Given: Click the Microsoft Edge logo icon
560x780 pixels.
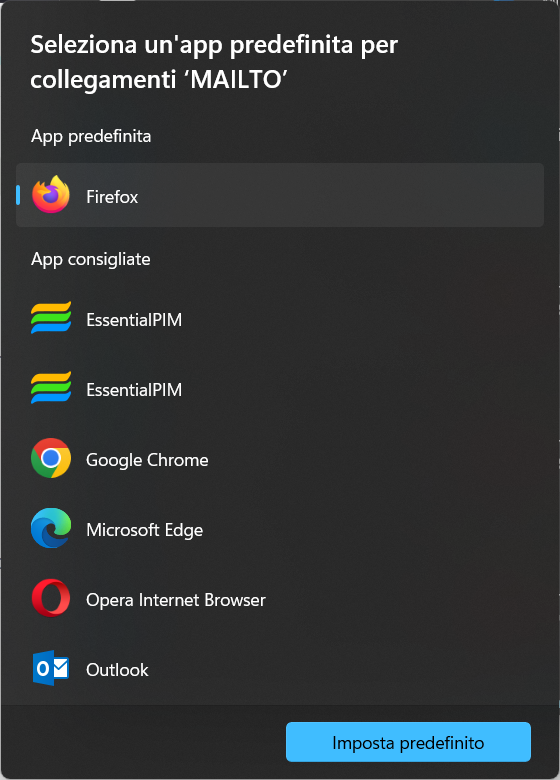Looking at the screenshot, I should pyautogui.click(x=51, y=528).
